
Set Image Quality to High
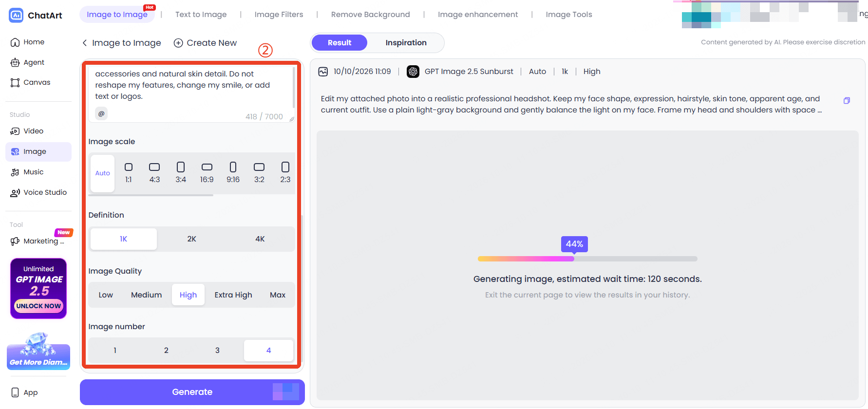click(188, 295)
